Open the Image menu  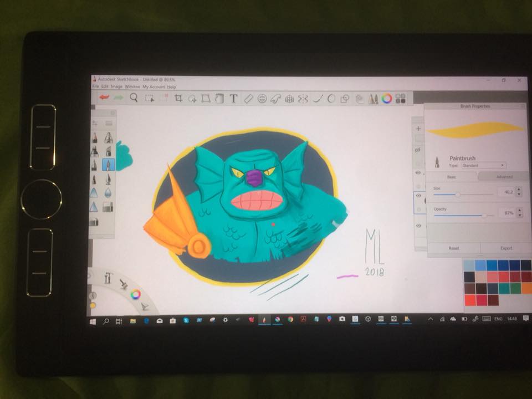(x=116, y=87)
